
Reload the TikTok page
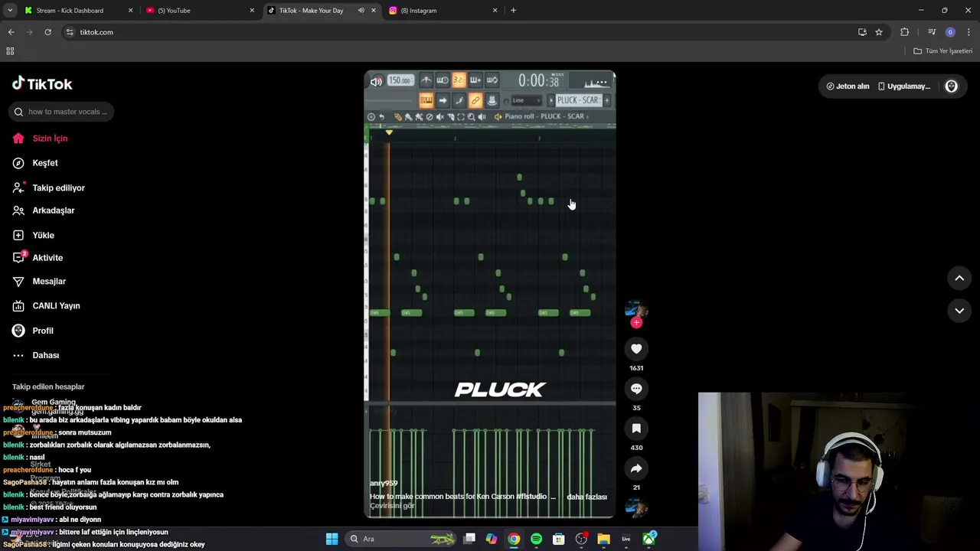(47, 32)
